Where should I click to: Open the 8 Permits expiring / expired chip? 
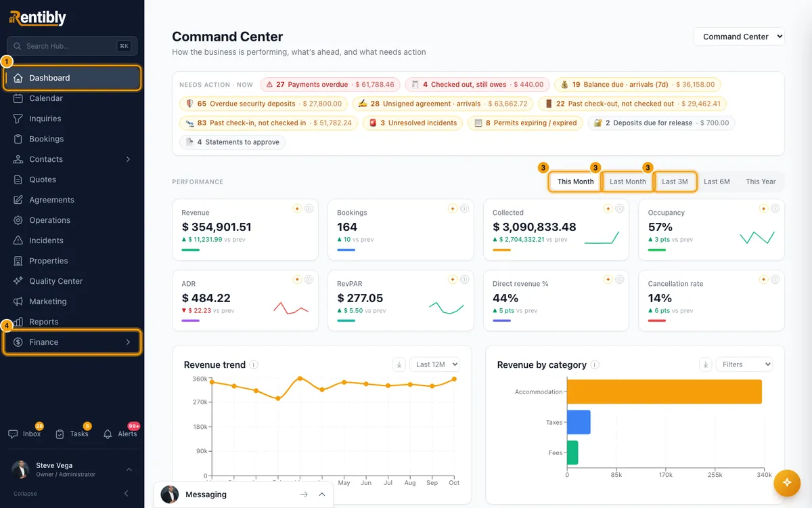tap(525, 123)
